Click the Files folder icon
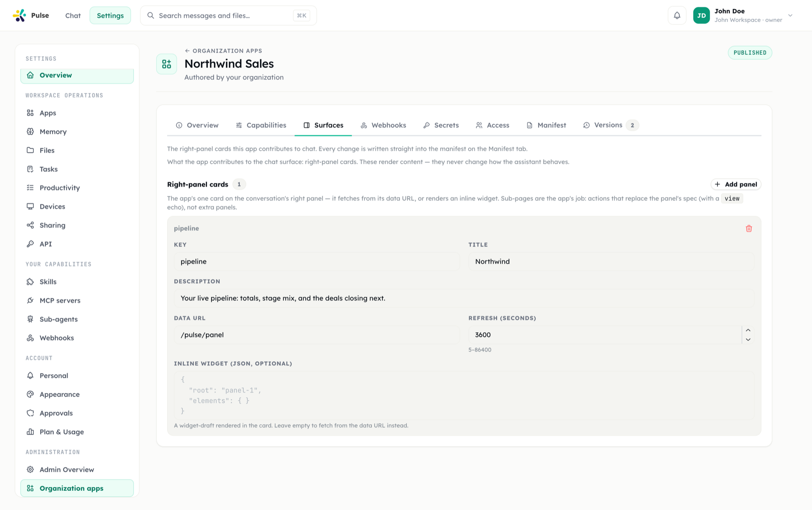This screenshot has width=812, height=510. [30, 150]
